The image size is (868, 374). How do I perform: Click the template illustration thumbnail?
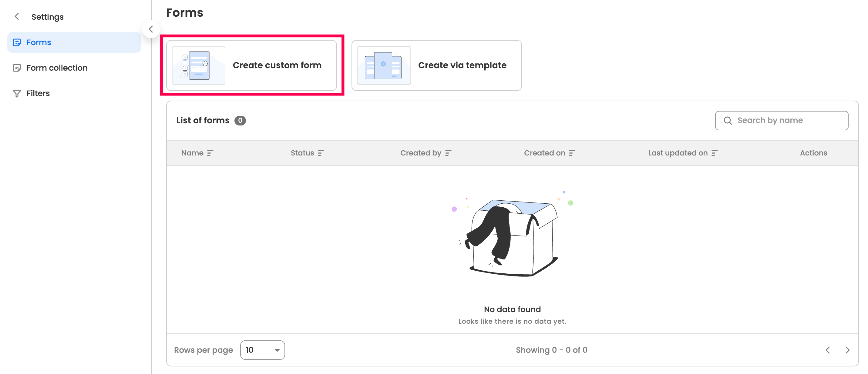pyautogui.click(x=383, y=65)
